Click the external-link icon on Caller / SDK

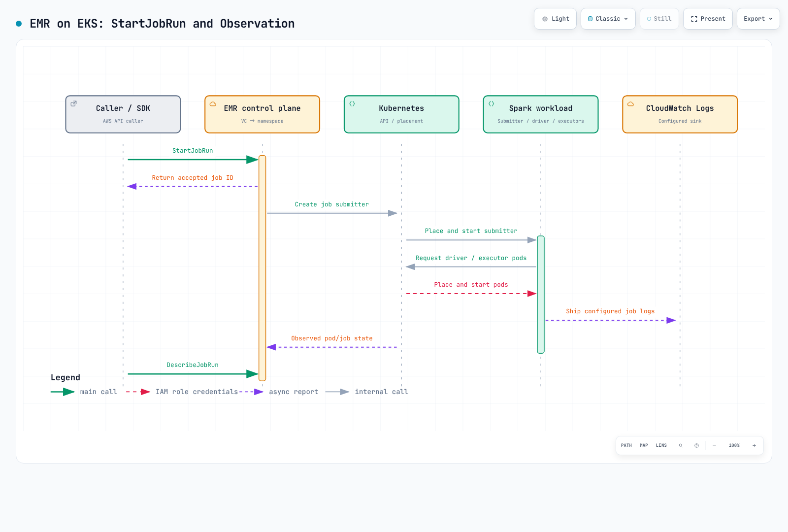click(74, 103)
